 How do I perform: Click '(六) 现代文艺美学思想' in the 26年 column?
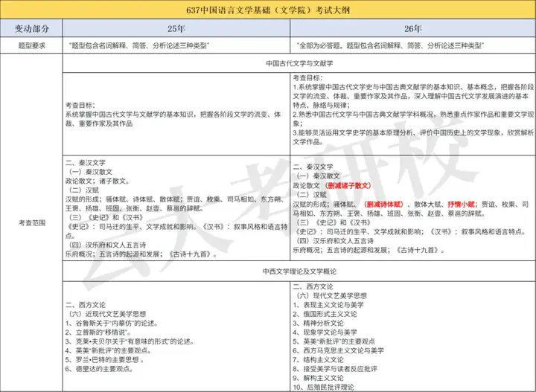pos(331,295)
